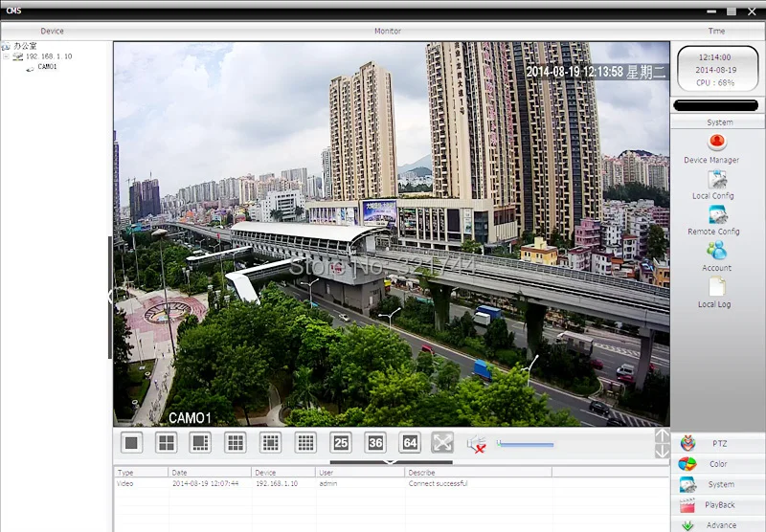Switch to four-view grid layout

coord(166,443)
